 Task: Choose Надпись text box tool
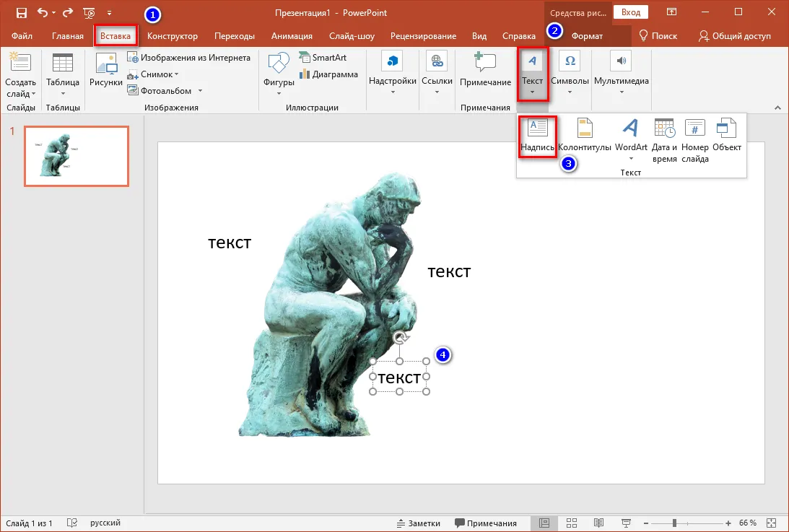(x=537, y=136)
